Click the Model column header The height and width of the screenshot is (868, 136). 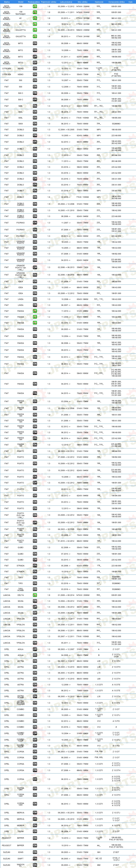(x=21, y=2)
